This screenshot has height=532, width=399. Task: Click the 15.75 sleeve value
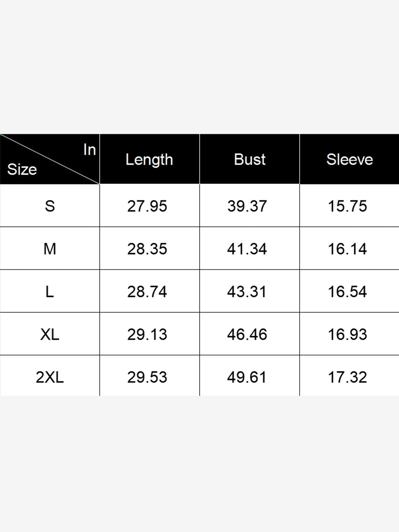(x=347, y=206)
